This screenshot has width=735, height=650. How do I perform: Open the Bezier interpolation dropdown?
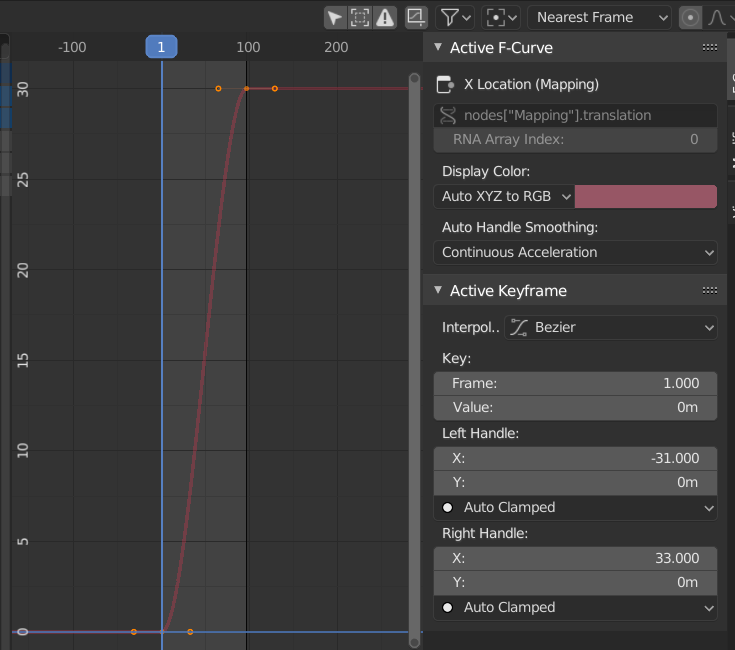[611, 327]
